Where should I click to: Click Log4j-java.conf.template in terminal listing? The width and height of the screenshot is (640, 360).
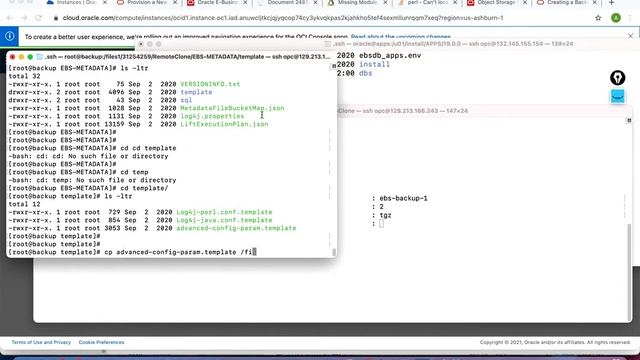(224, 220)
